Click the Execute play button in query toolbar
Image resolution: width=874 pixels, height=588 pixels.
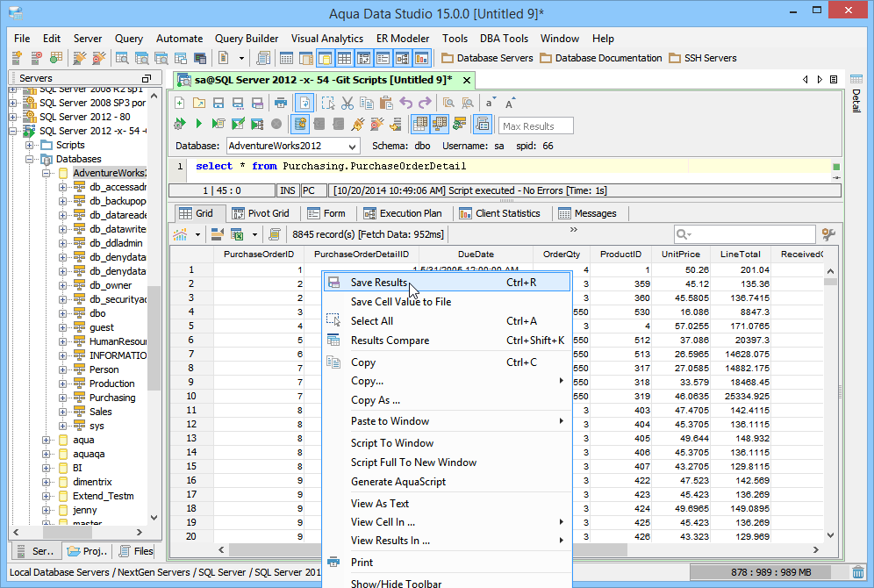[199, 125]
